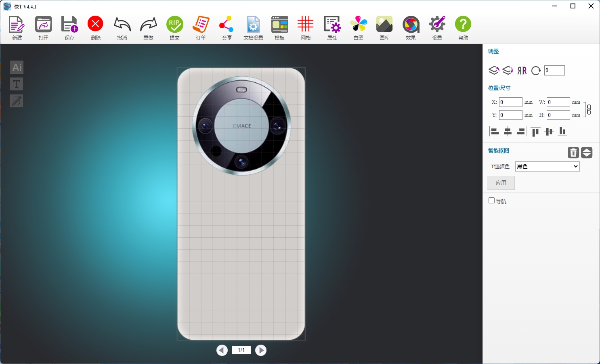Toggle the aspect ratio lock link
The width and height of the screenshot is (600, 364).
[589, 109]
